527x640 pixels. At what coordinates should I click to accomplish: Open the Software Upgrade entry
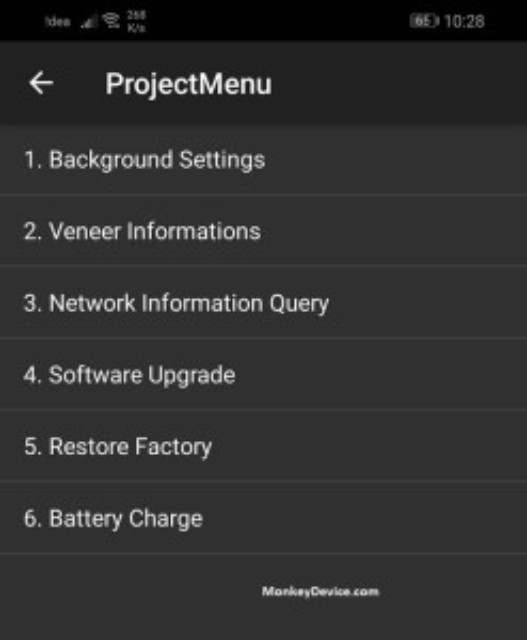(263, 374)
